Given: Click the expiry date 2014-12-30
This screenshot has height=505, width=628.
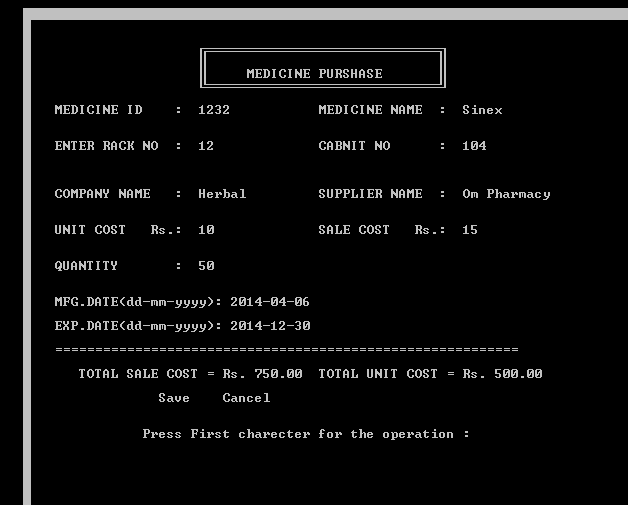Looking at the screenshot, I should [270, 326].
